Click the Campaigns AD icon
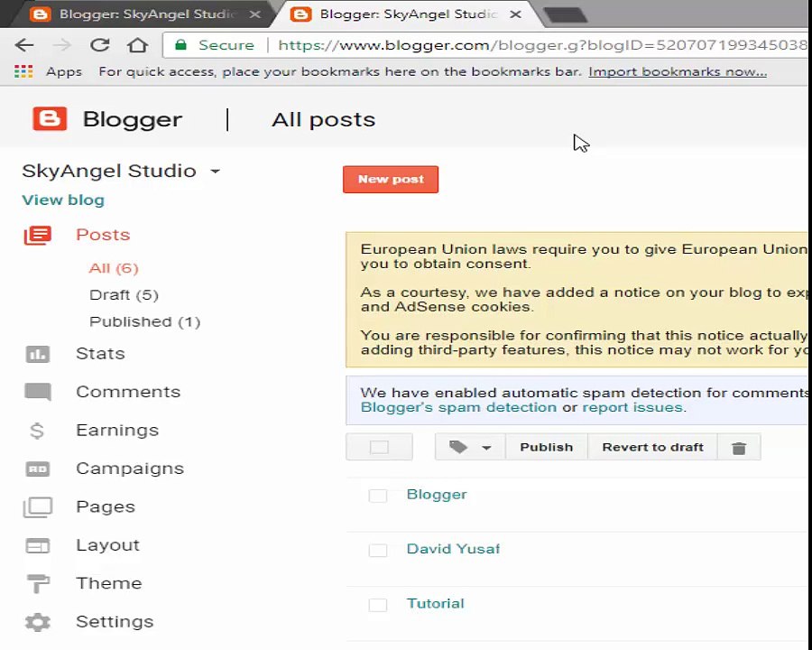 (x=37, y=469)
